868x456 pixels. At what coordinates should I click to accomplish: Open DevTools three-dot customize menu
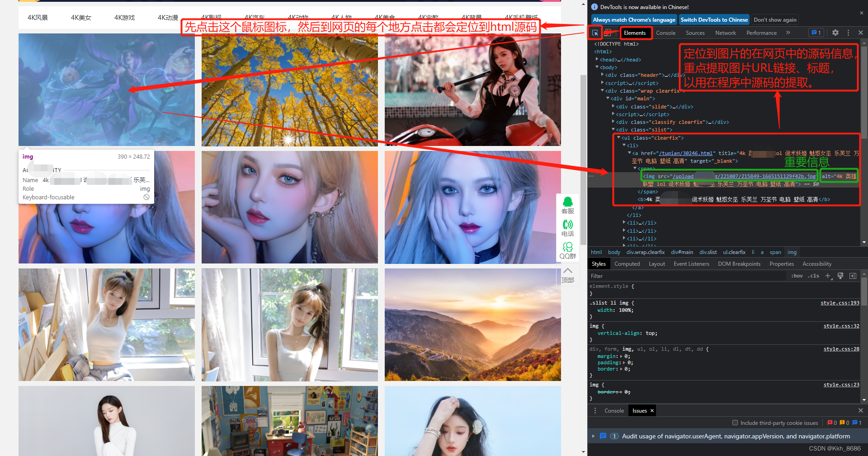[848, 33]
